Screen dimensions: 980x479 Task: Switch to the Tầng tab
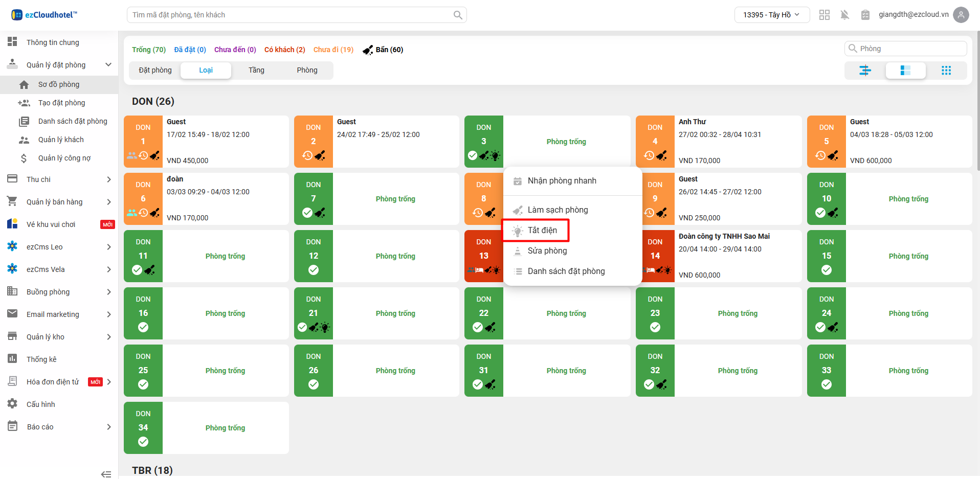(256, 70)
